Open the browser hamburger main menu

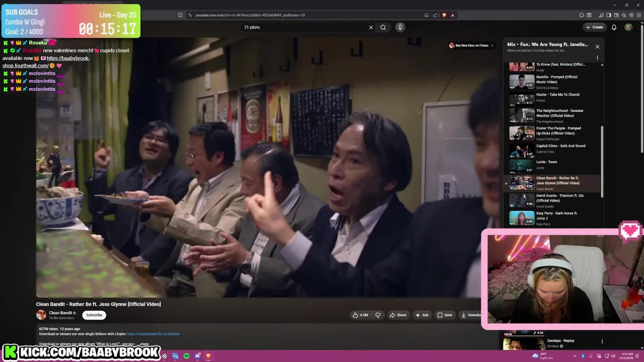pyautogui.click(x=639, y=15)
